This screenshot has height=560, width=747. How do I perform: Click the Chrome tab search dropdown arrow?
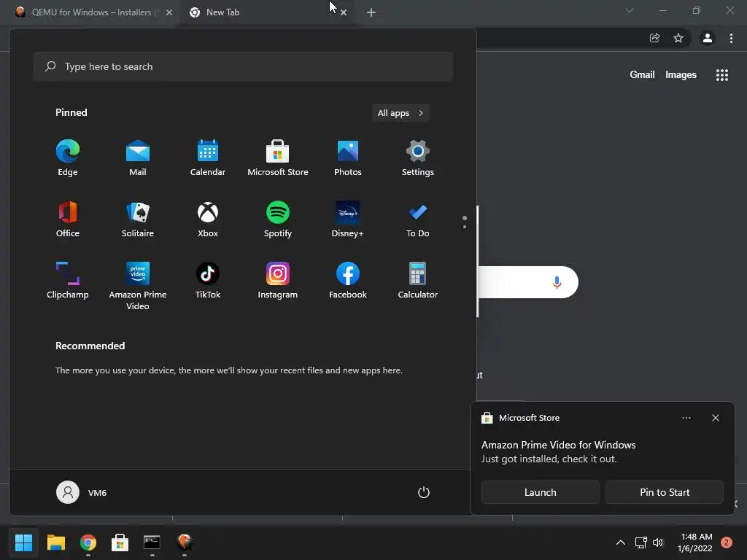tap(630, 10)
